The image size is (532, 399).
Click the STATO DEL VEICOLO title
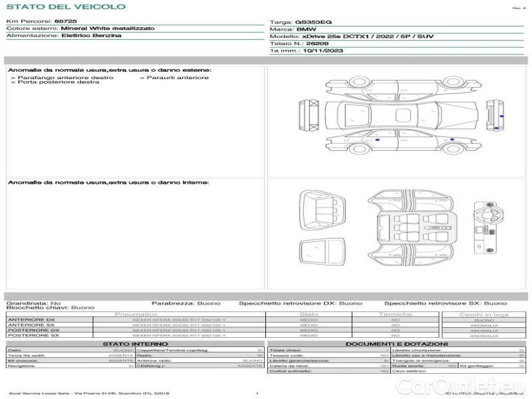(65, 7)
